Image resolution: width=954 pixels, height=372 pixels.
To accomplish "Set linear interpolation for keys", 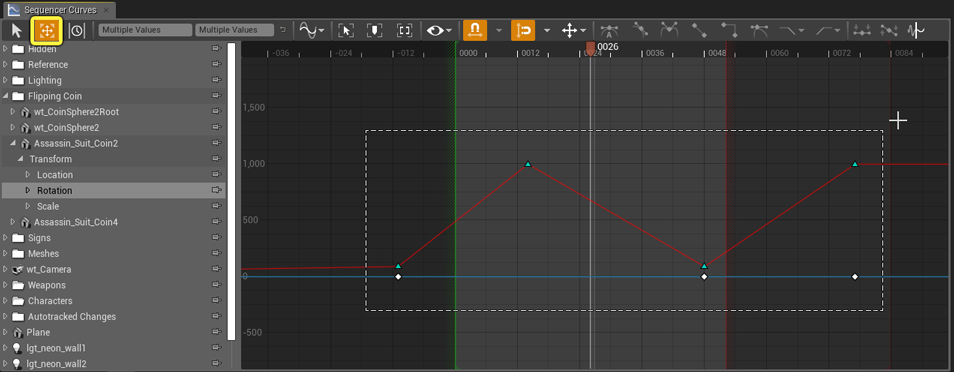I will (x=699, y=30).
